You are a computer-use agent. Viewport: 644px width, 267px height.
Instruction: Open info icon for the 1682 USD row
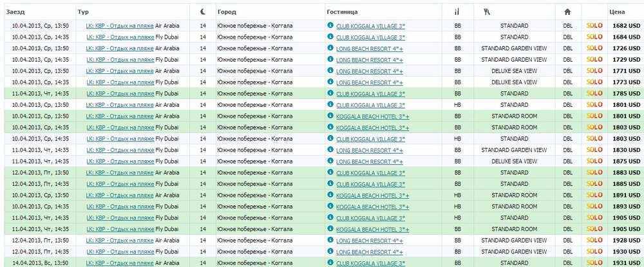pyautogui.click(x=330, y=26)
